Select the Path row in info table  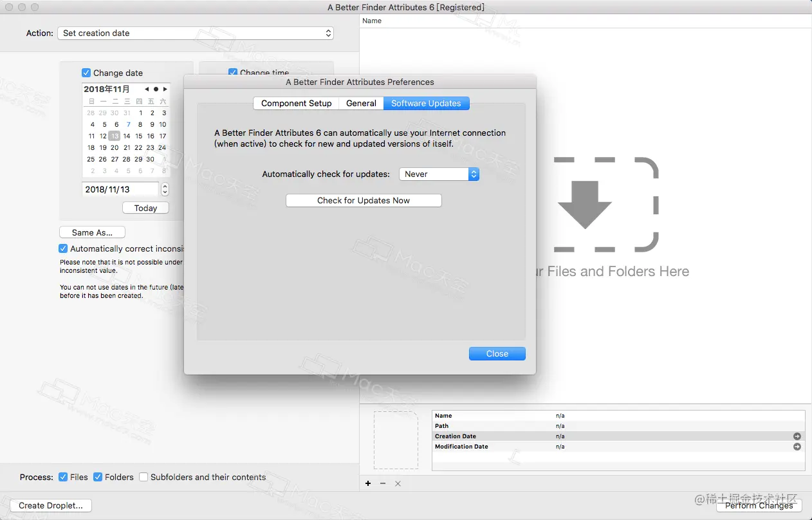click(618, 426)
